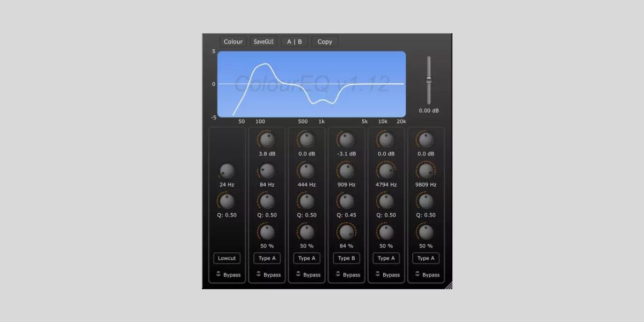
Task: Click the Q: 0.45 knob
Action: click(346, 201)
